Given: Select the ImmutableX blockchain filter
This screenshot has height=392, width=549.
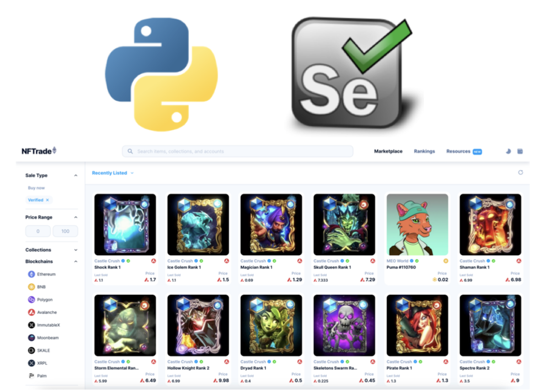Looking at the screenshot, I should point(44,325).
